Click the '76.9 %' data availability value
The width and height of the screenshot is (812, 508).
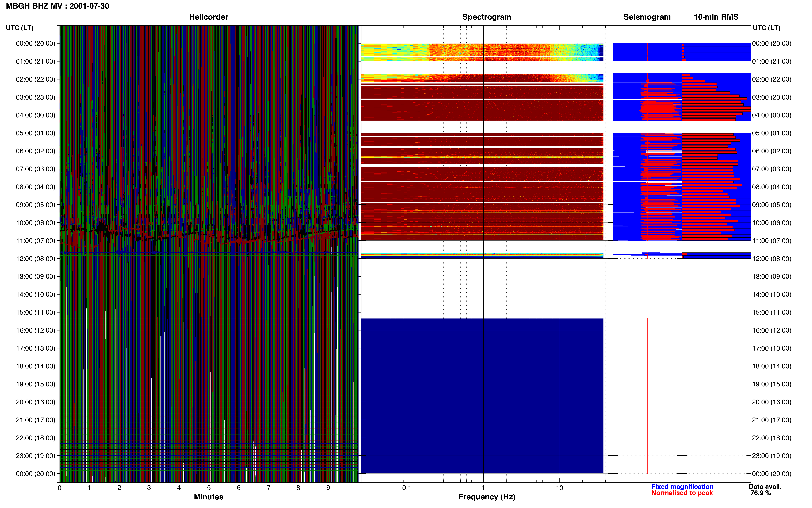point(761,493)
